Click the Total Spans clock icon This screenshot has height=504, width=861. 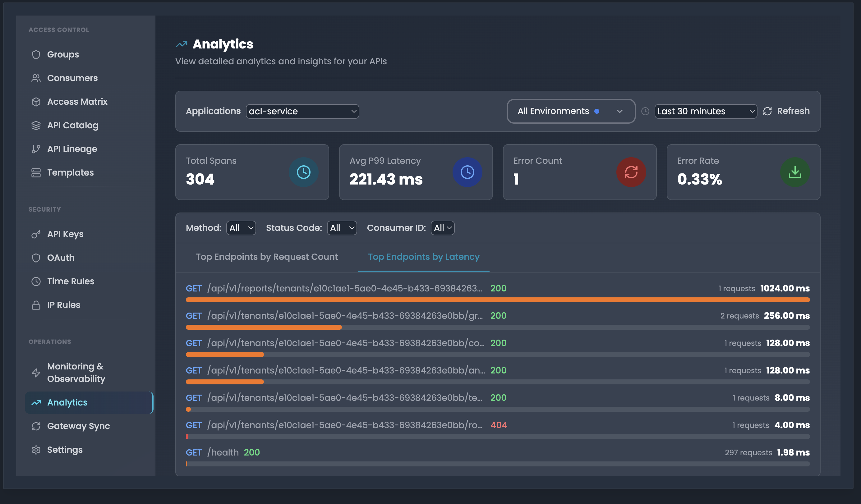303,172
